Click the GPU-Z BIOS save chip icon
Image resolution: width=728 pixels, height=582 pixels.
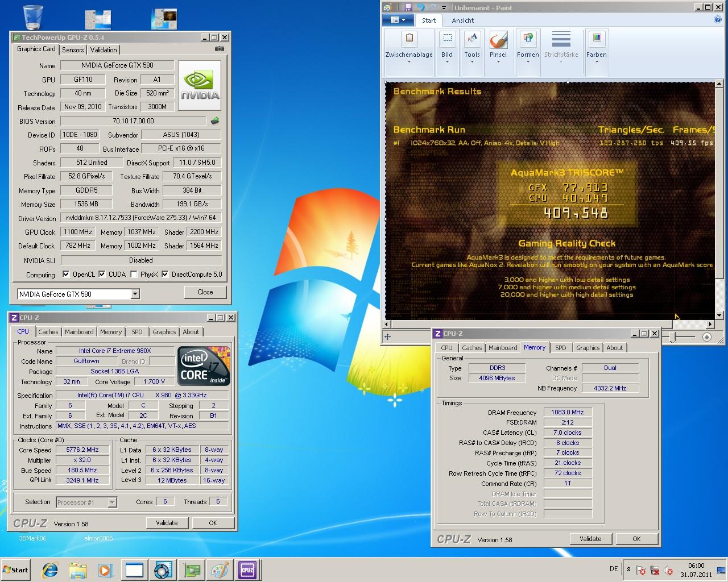[215, 120]
